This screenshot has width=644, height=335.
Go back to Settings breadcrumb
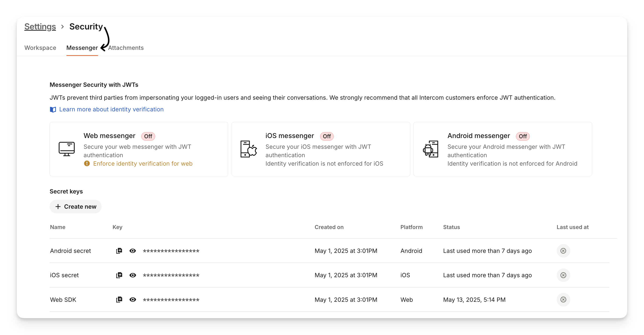pyautogui.click(x=40, y=26)
